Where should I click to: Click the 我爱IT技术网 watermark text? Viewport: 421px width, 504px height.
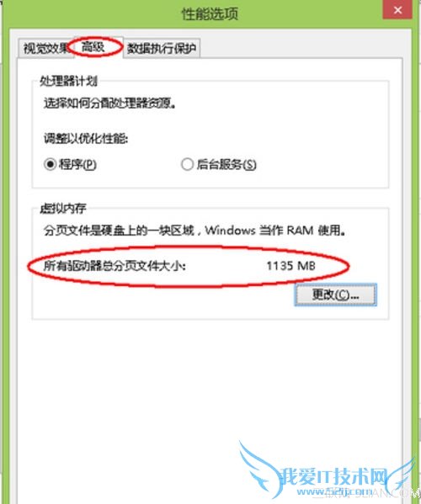[333, 476]
